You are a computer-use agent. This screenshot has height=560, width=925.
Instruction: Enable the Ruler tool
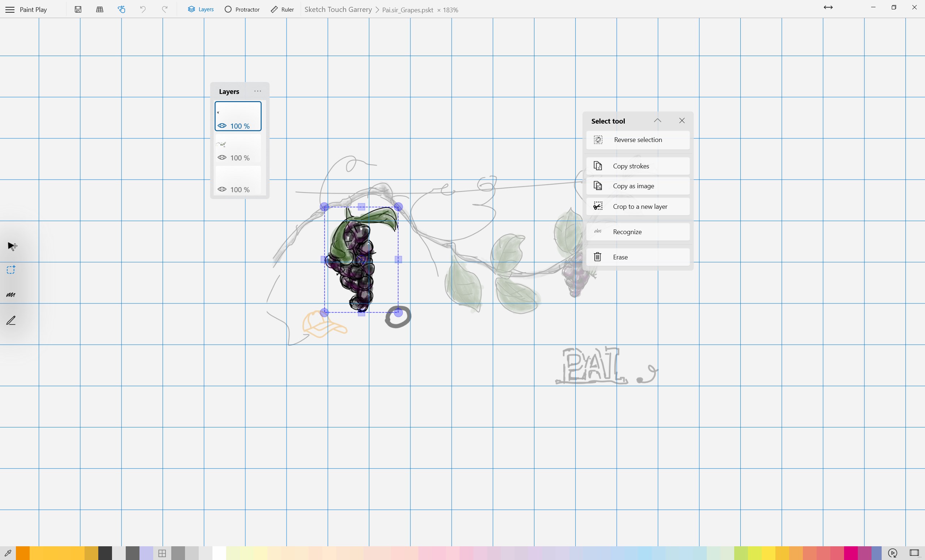point(281,9)
